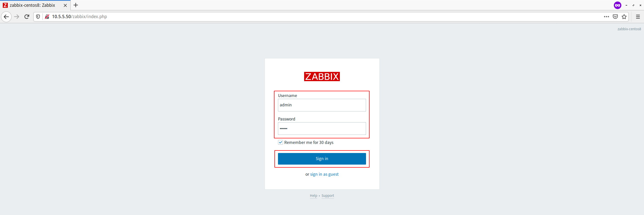Open a new tab with plus button

(76, 5)
